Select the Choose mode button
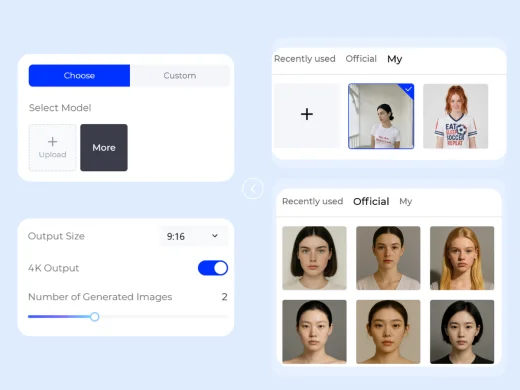Image resolution: width=520 pixels, height=390 pixels. (79, 76)
